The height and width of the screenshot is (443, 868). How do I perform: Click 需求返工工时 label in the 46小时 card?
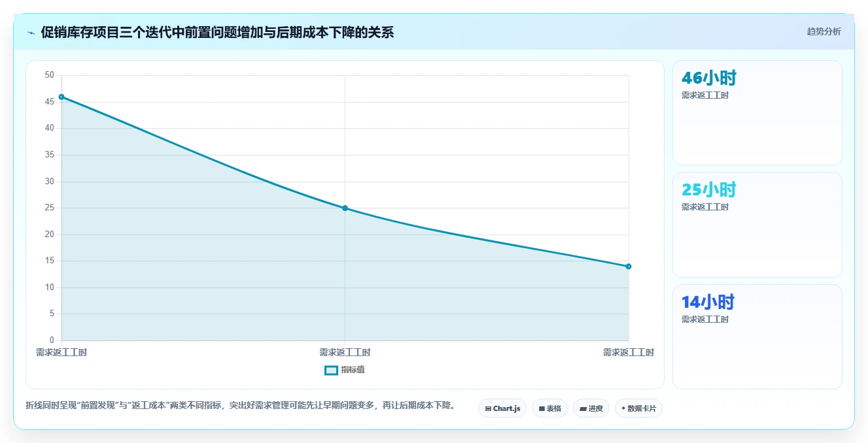click(705, 95)
